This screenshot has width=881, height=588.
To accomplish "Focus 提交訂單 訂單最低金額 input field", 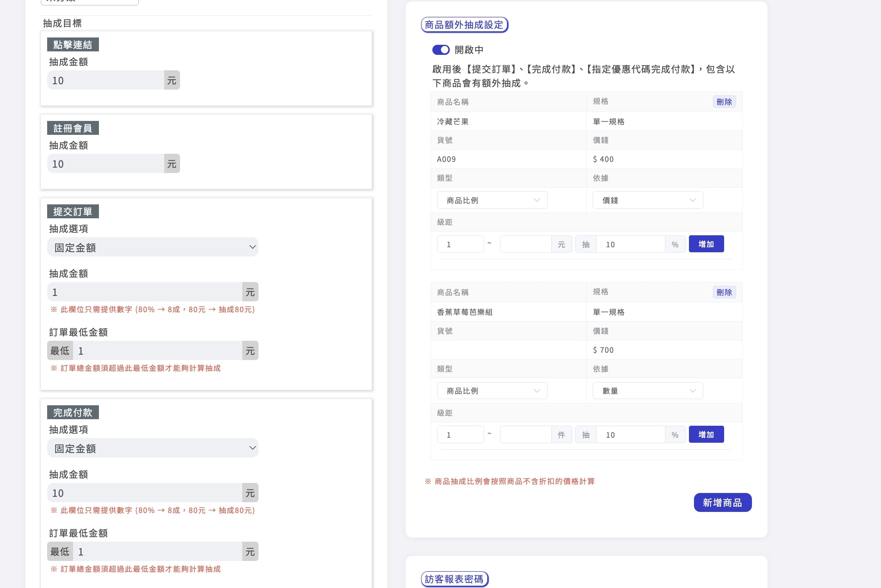I will (158, 351).
